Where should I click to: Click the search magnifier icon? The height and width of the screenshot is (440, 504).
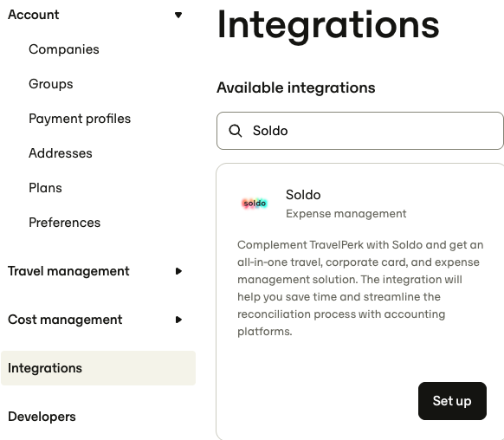[x=235, y=131]
